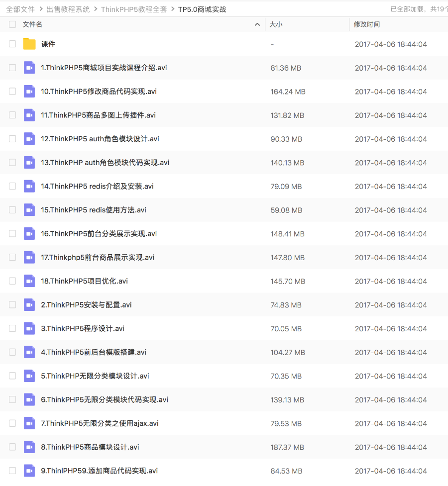Open file 13.ThinkPHP auth角色模块代码实现.avi
Viewport: 448px width, 486px height.
pos(105,162)
